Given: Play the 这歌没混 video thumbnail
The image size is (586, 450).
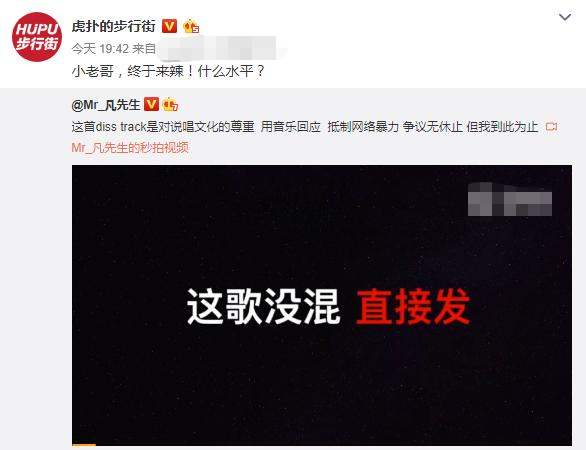Looking at the screenshot, I should click(322, 305).
